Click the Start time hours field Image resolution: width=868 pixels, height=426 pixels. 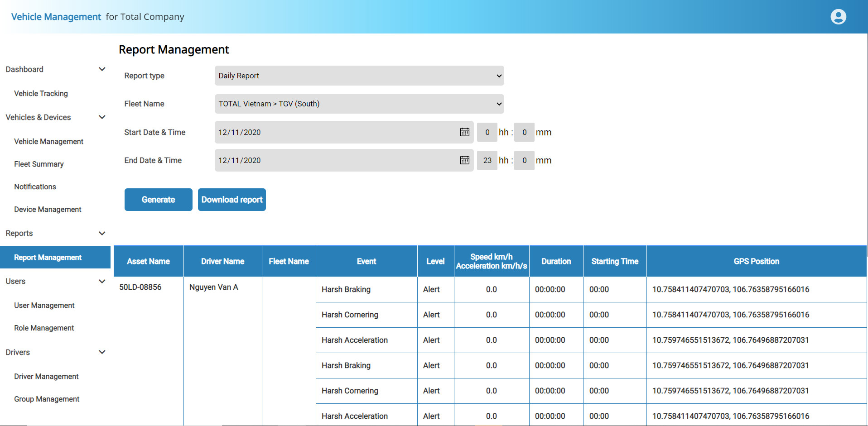pos(487,132)
